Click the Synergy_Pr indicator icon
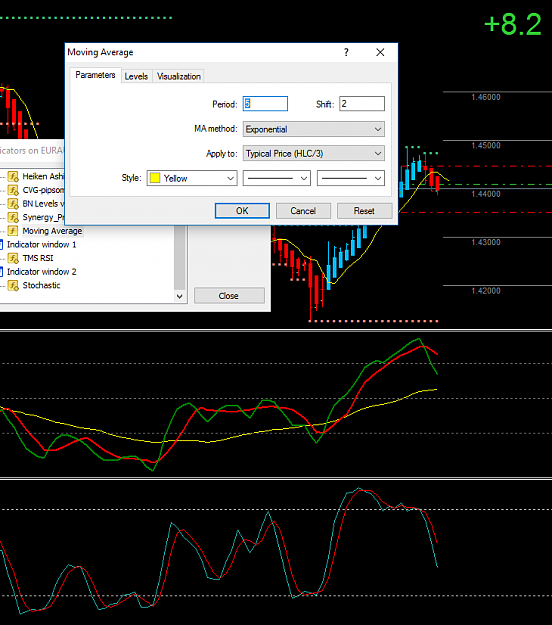Viewport: 552px width, 625px height. (x=13, y=217)
